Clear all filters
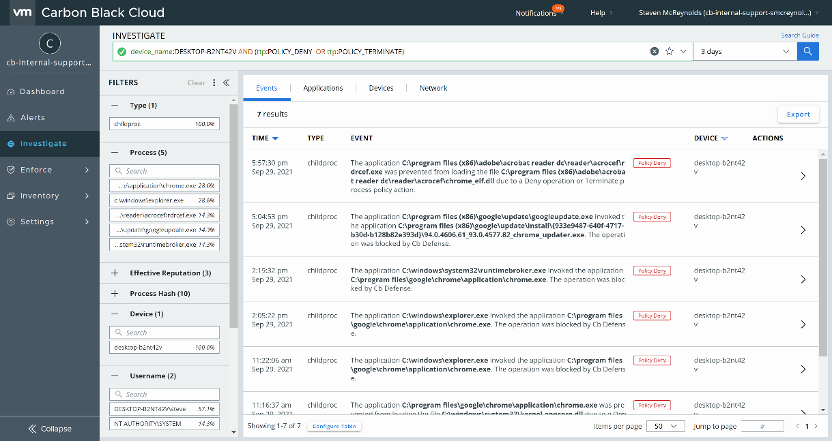Screen dimensions: 833x441 [196, 82]
